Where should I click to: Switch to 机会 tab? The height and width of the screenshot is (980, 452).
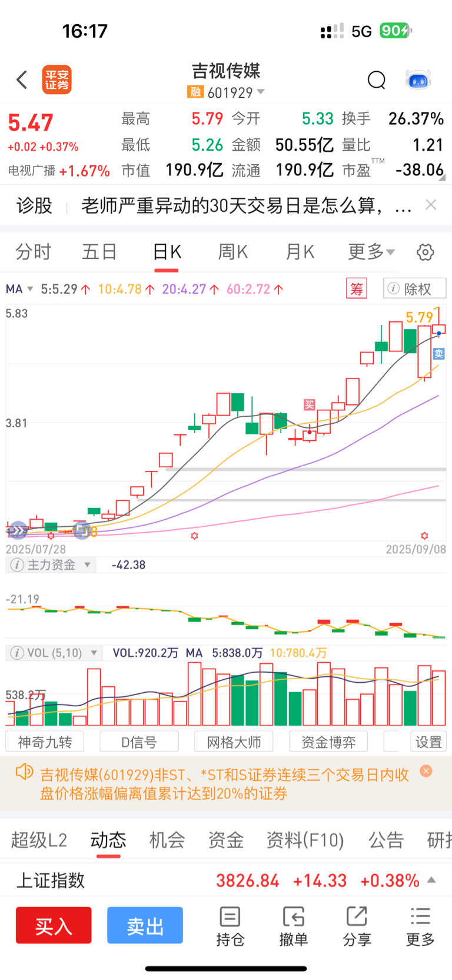tap(167, 840)
